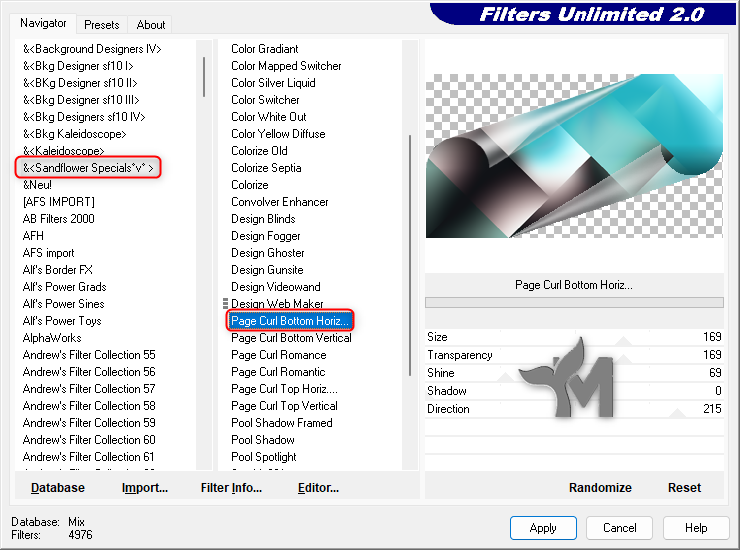The image size is (740, 550).
Task: Open the Presets tab
Action: (101, 25)
